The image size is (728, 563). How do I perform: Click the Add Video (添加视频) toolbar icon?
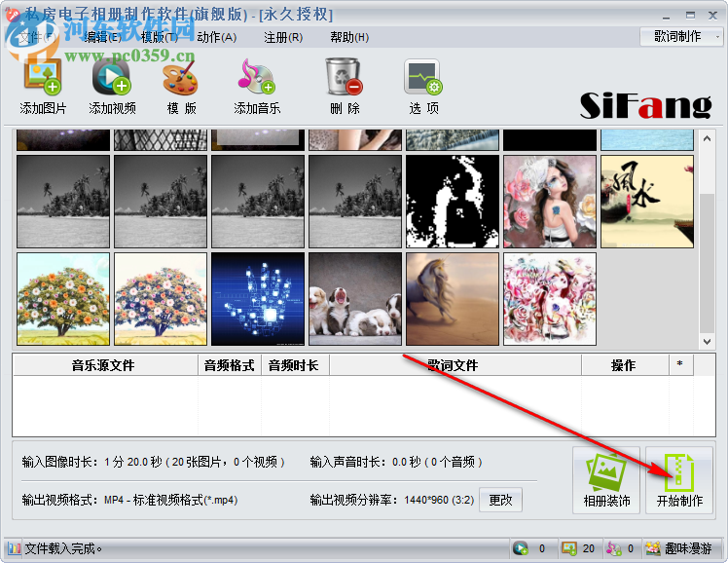[x=112, y=77]
